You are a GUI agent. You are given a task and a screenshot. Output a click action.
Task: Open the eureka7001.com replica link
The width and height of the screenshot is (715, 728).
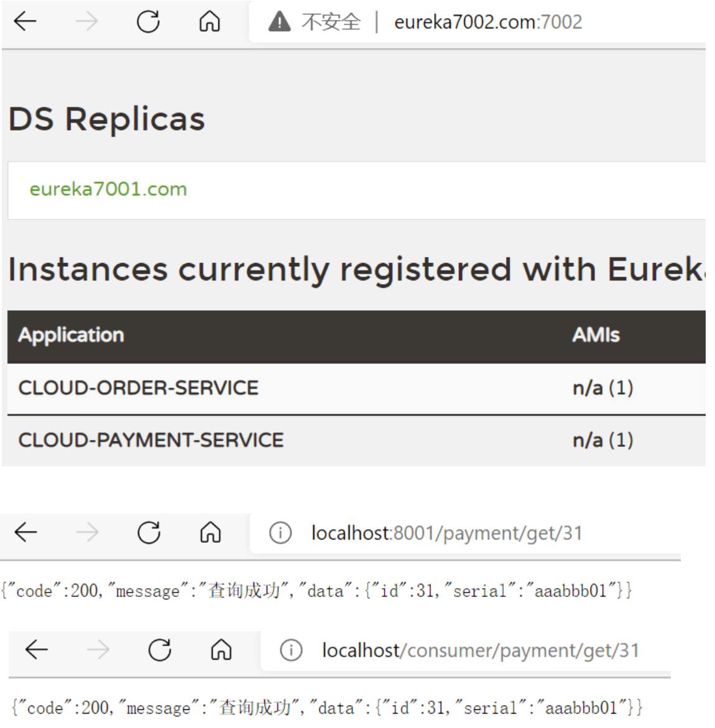108,189
